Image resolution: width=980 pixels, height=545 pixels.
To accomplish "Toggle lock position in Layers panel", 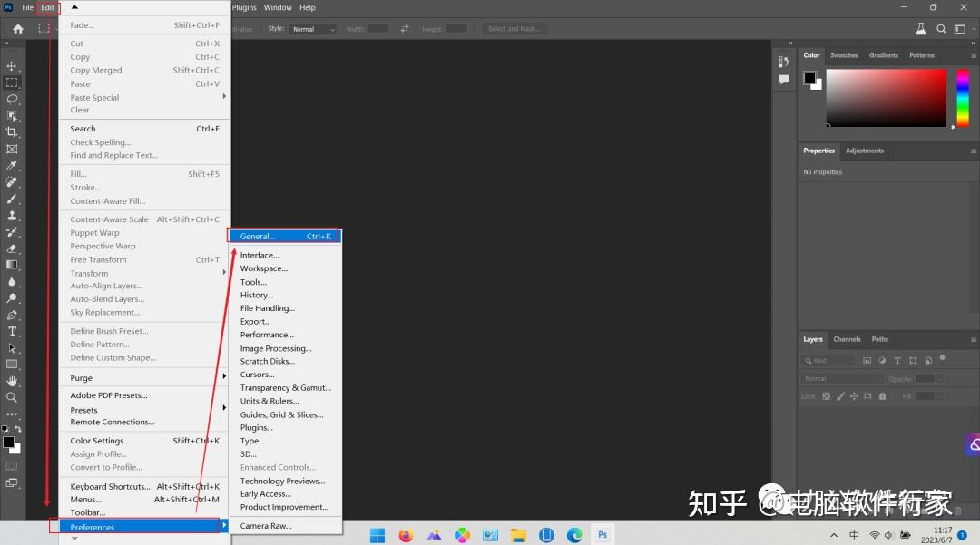I will [x=854, y=396].
